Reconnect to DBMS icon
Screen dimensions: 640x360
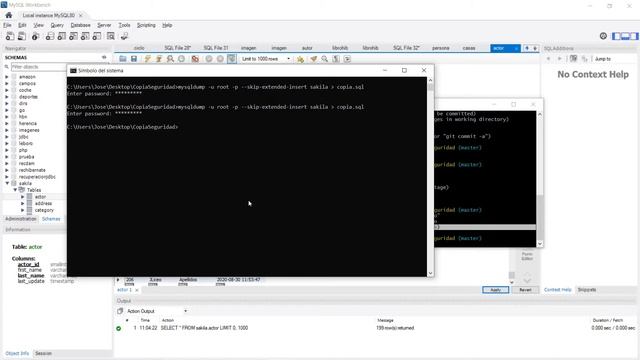(124, 36)
